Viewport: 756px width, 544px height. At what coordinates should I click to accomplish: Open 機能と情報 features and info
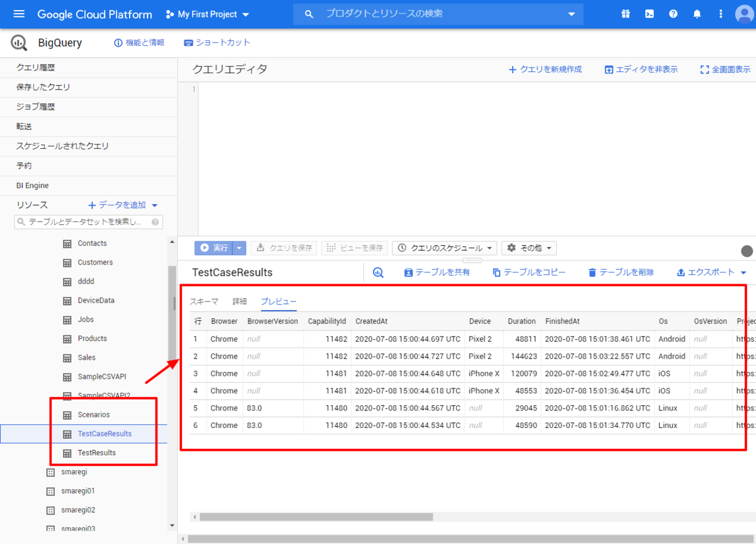point(139,43)
